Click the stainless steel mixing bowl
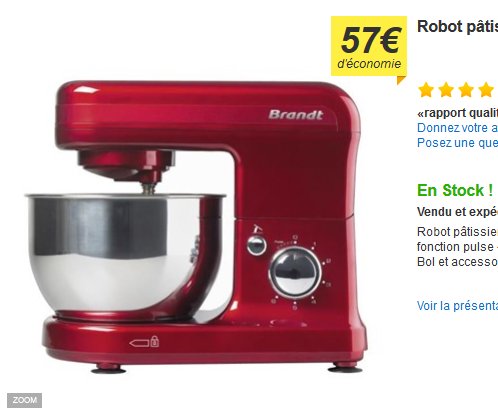 pos(125,253)
